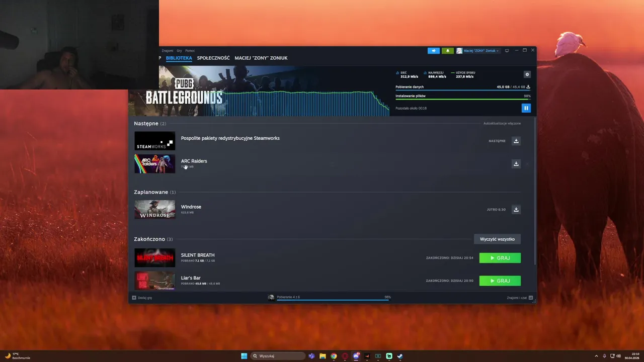The height and width of the screenshot is (362, 644).
Task: Click the NAJWIĘCEJ peak speed stat
Action: coord(436,74)
